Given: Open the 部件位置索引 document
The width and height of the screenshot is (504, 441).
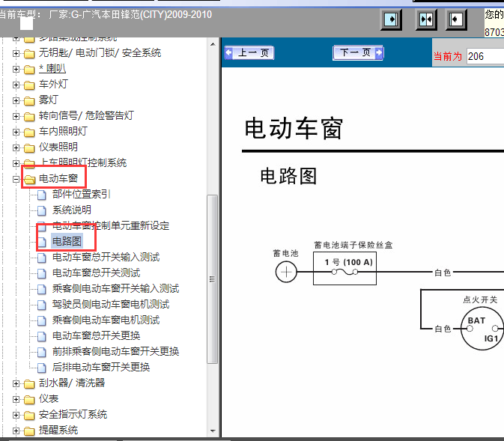Looking at the screenshot, I should (x=82, y=194).
